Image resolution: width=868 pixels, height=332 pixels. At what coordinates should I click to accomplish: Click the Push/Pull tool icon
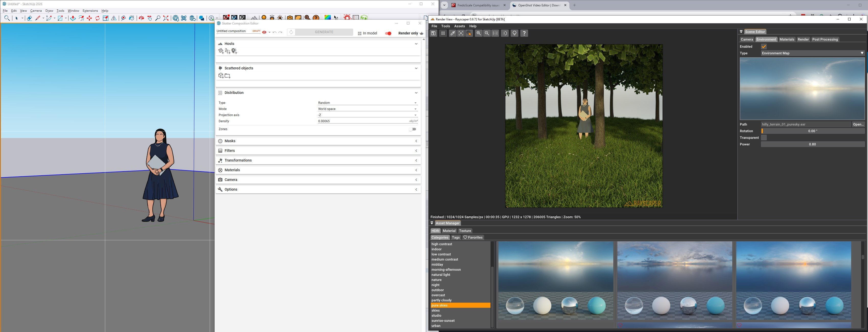(73, 18)
